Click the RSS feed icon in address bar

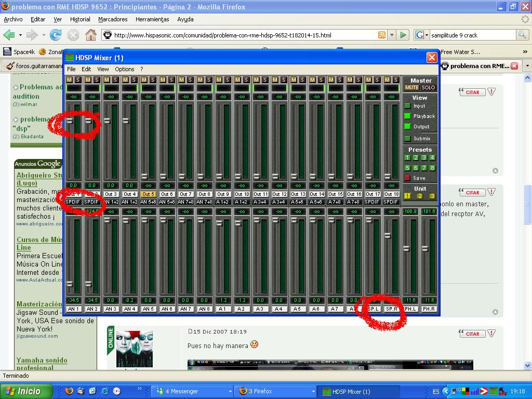click(382, 35)
